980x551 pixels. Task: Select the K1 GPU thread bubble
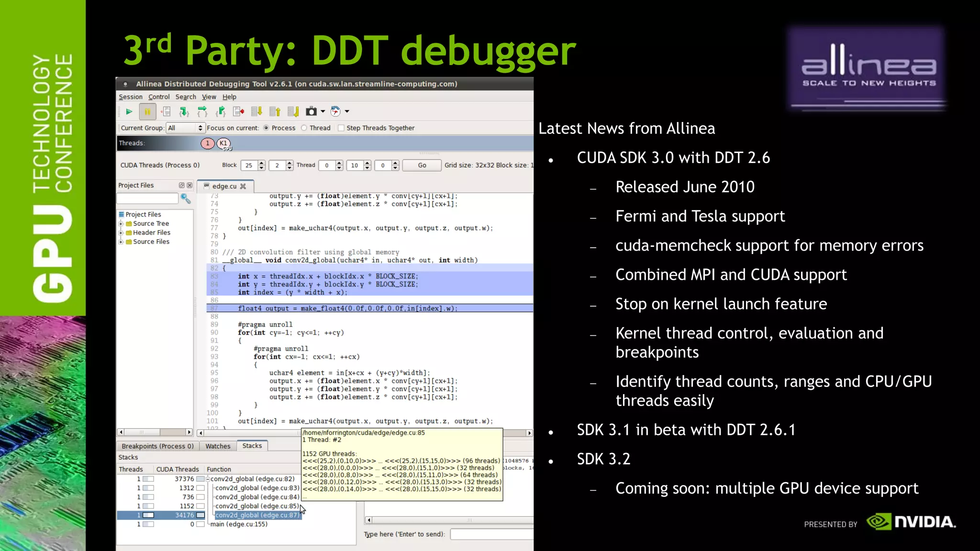[223, 143]
